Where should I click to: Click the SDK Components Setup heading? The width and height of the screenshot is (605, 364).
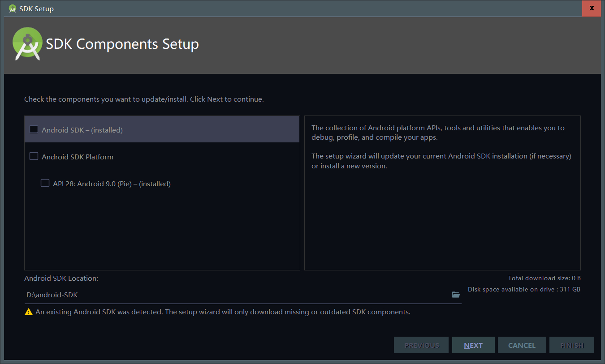pyautogui.click(x=122, y=44)
